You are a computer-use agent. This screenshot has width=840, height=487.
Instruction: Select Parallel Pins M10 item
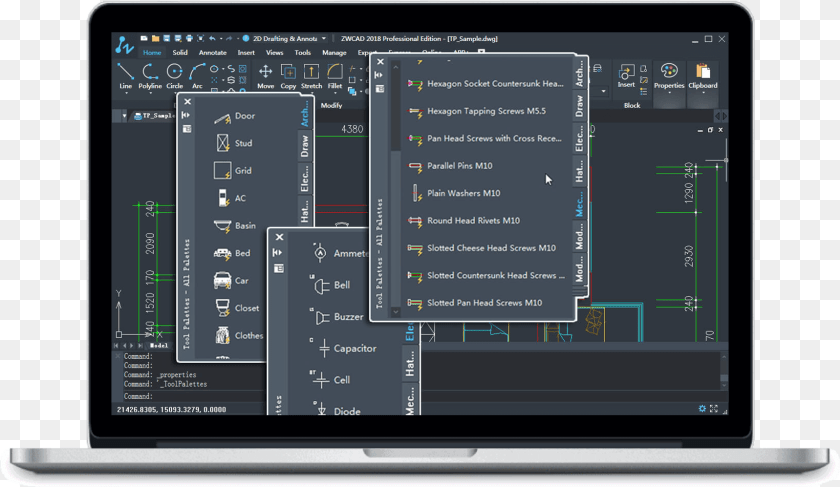pyautogui.click(x=449, y=166)
